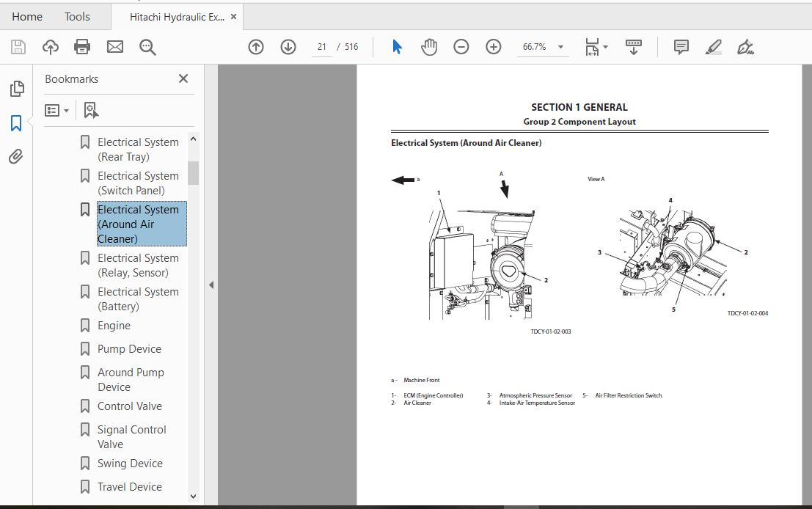Image resolution: width=812 pixels, height=509 pixels.
Task: Toggle the bookmarks panel icon
Action: 16,123
